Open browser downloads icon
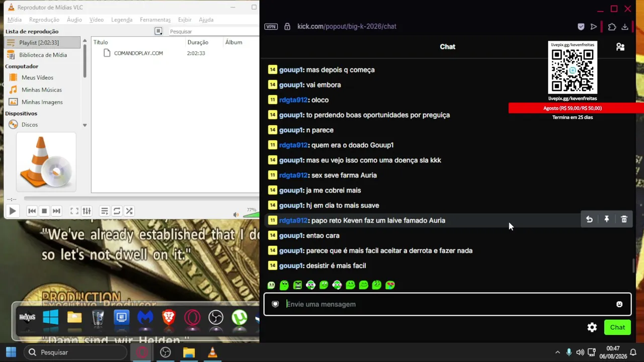This screenshot has width=644, height=362. pos(625,27)
